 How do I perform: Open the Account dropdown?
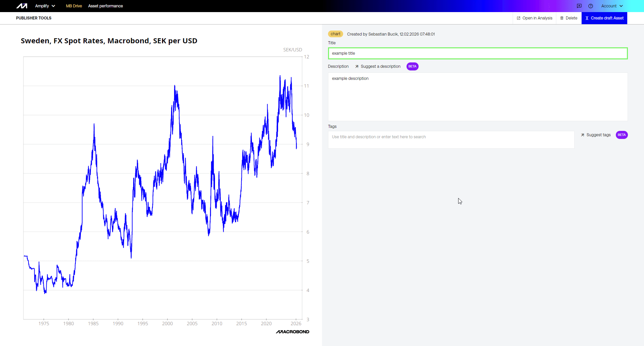612,6
